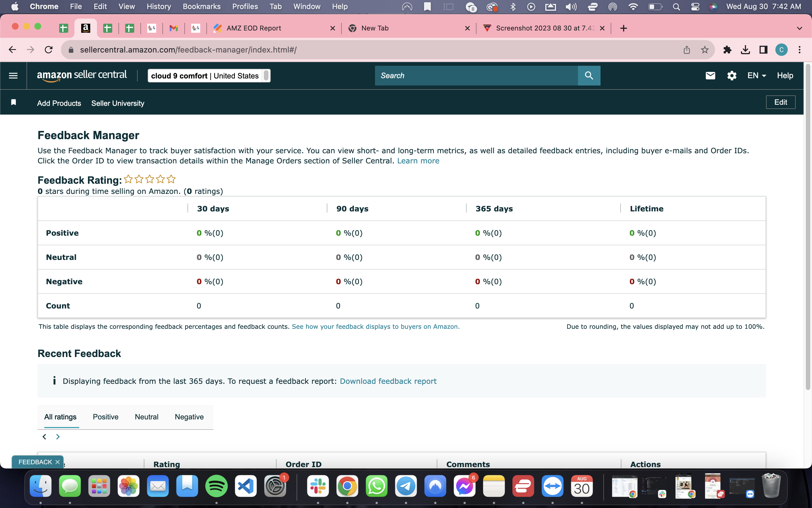The height and width of the screenshot is (508, 812).
Task: Click the browser address bar URL
Action: [x=188, y=50]
